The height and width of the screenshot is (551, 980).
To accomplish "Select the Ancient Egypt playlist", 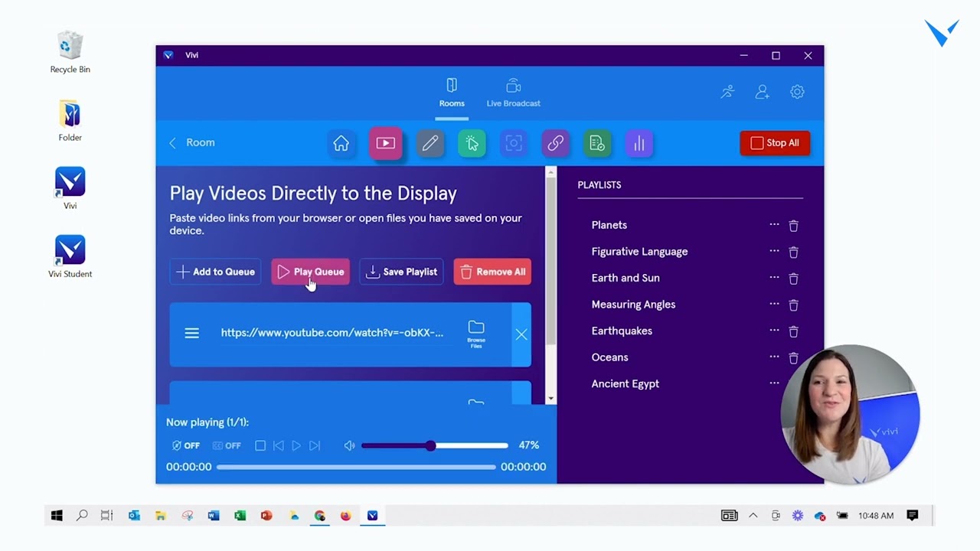I will pos(625,384).
